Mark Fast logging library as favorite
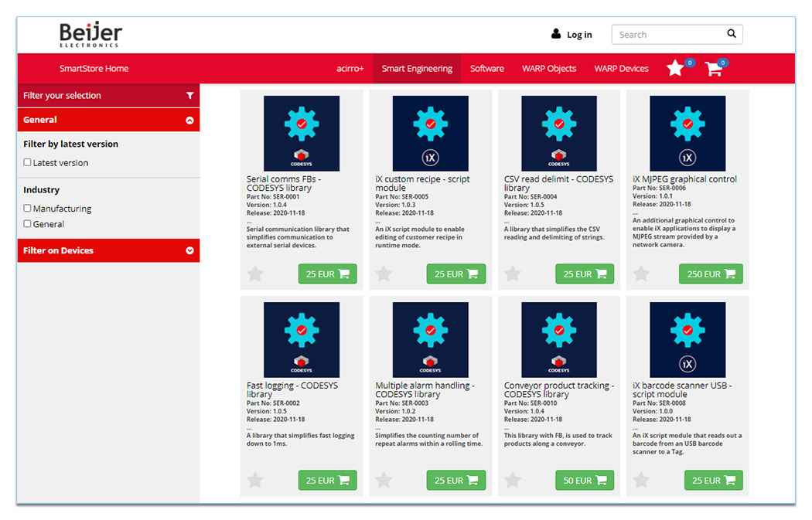This screenshot has height=520, width=812. pyautogui.click(x=255, y=480)
